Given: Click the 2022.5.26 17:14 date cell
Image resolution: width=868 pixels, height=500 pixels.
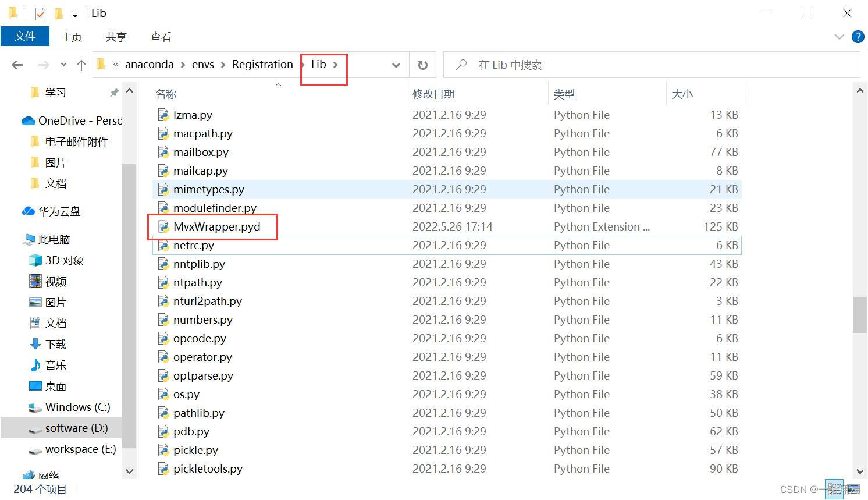Looking at the screenshot, I should coord(453,226).
